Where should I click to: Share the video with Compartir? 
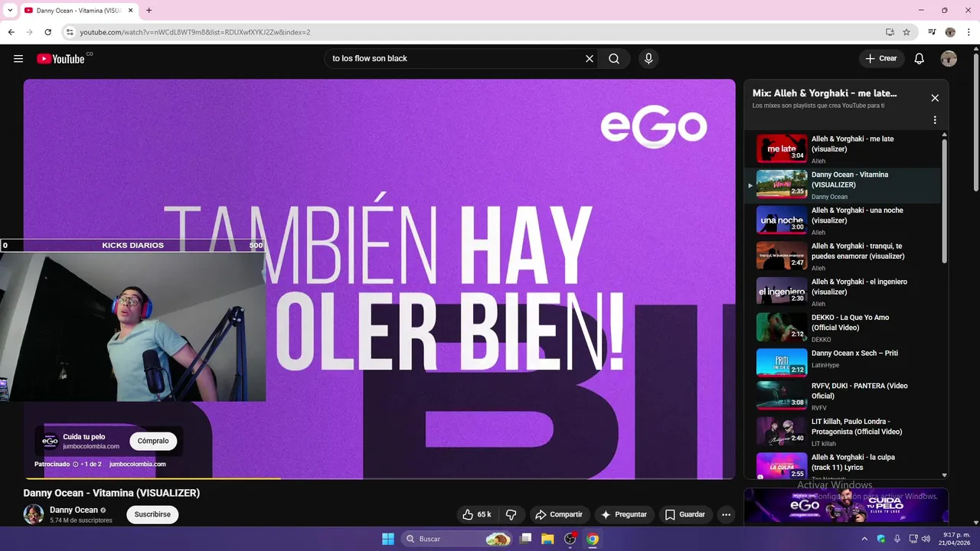[559, 515]
